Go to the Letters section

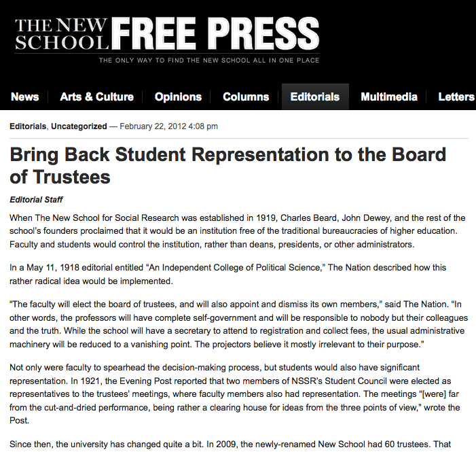coord(456,97)
